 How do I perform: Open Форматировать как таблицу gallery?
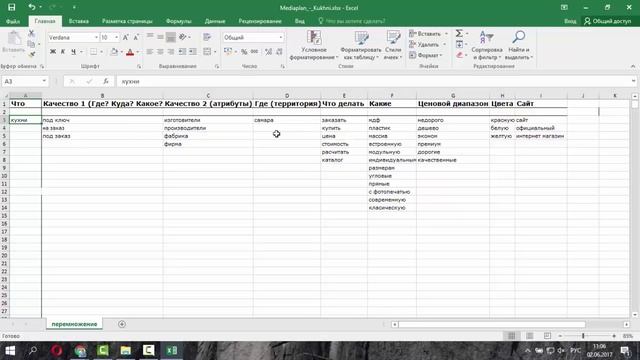point(361,45)
